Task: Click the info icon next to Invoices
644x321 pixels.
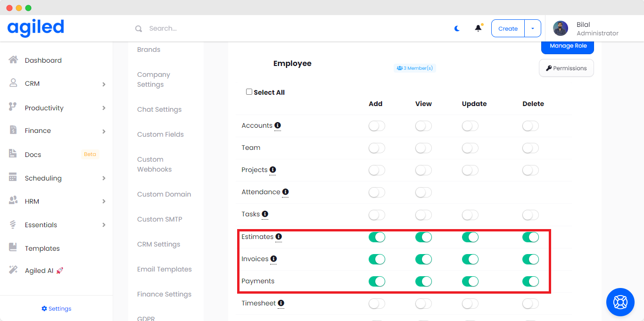Action: pyautogui.click(x=273, y=259)
